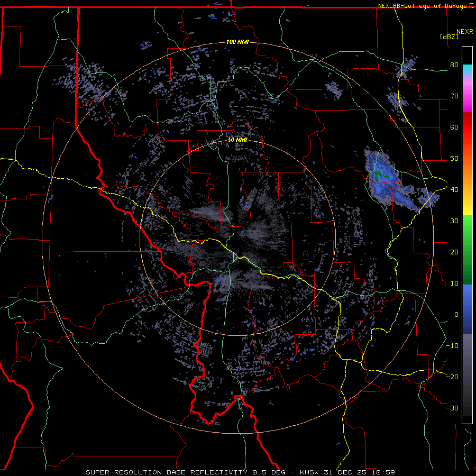Click the 50 NMI range ring label

tap(237, 140)
